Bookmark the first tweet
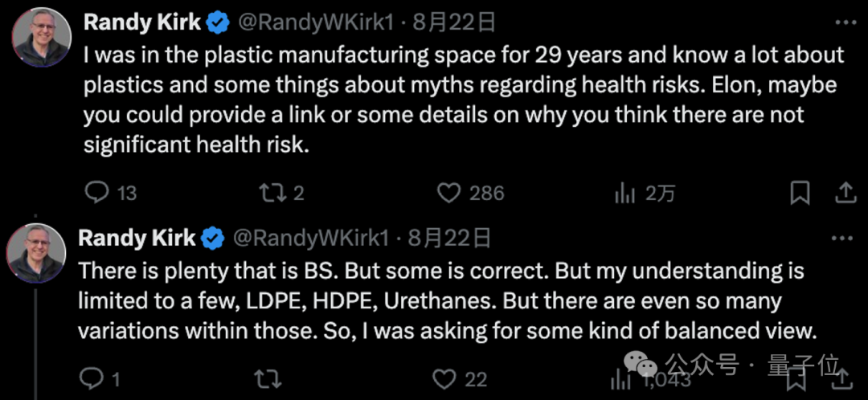The height and width of the screenshot is (400, 868). [800, 193]
